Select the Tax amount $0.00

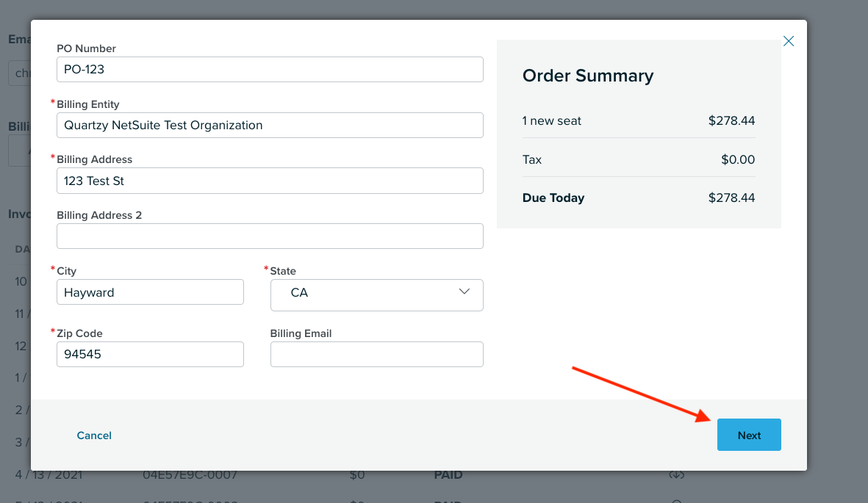(x=738, y=159)
